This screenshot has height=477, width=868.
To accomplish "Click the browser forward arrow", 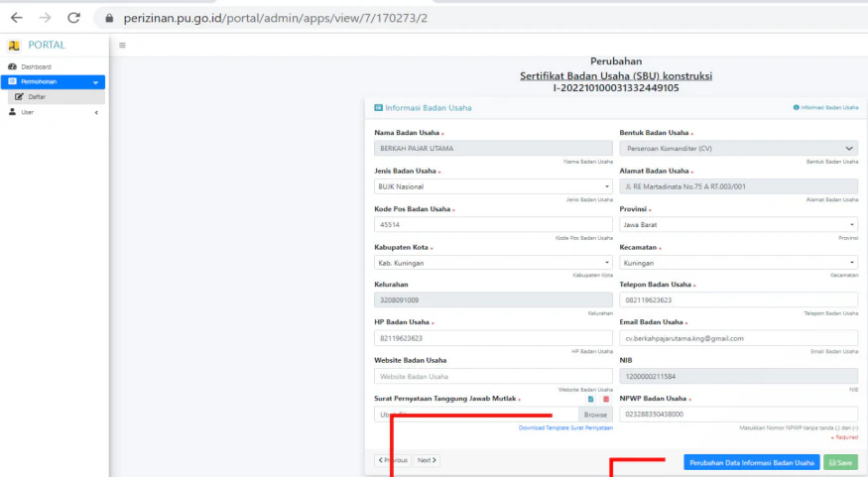I will click(x=45, y=18).
